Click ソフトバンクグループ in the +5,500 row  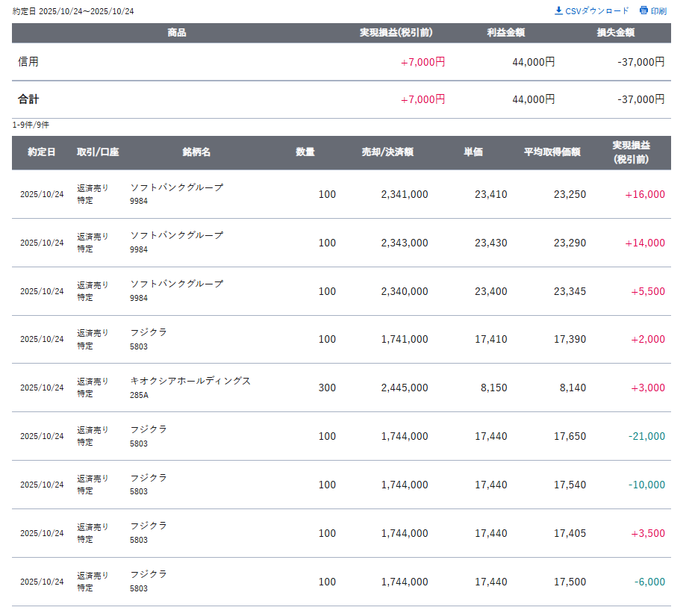click(176, 284)
